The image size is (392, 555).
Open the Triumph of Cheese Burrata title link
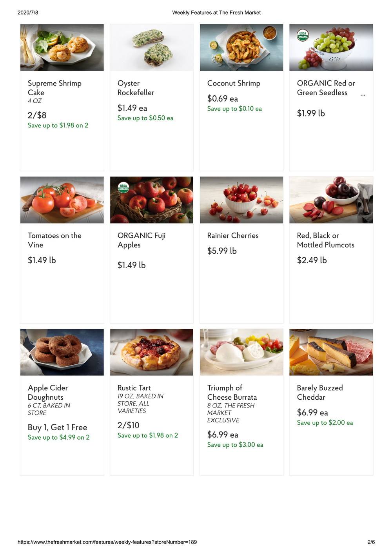tap(232, 392)
